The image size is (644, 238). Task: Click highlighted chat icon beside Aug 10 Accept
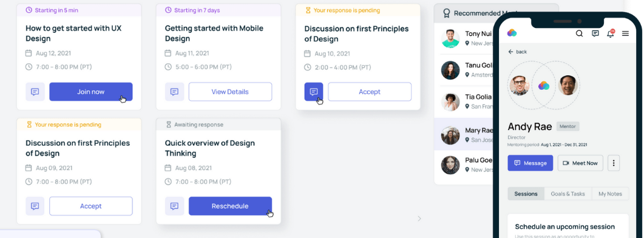pos(314,92)
